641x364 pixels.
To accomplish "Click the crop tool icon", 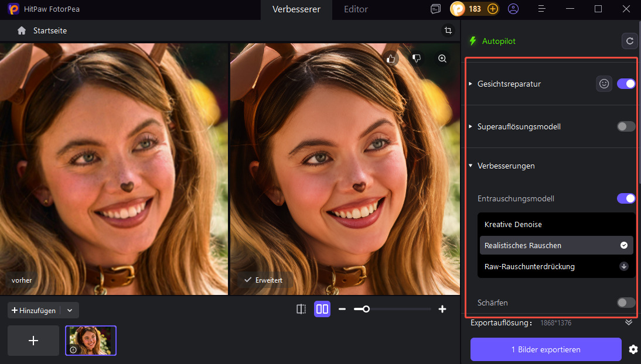I will coord(448,30).
